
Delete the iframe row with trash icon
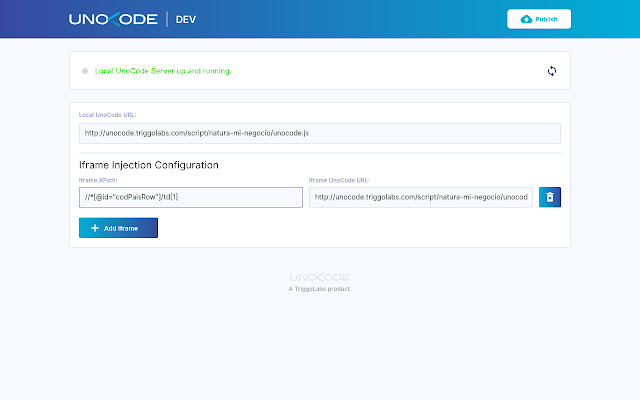point(550,197)
